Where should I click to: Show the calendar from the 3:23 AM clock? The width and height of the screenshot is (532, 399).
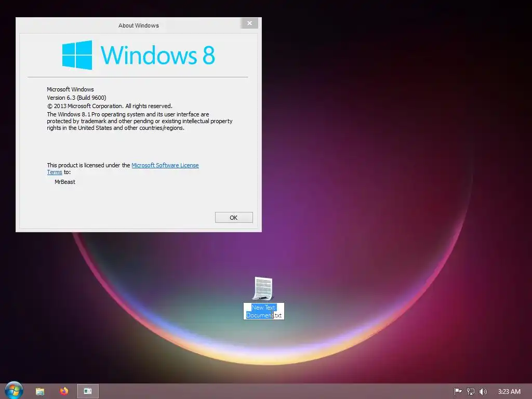[509, 392]
